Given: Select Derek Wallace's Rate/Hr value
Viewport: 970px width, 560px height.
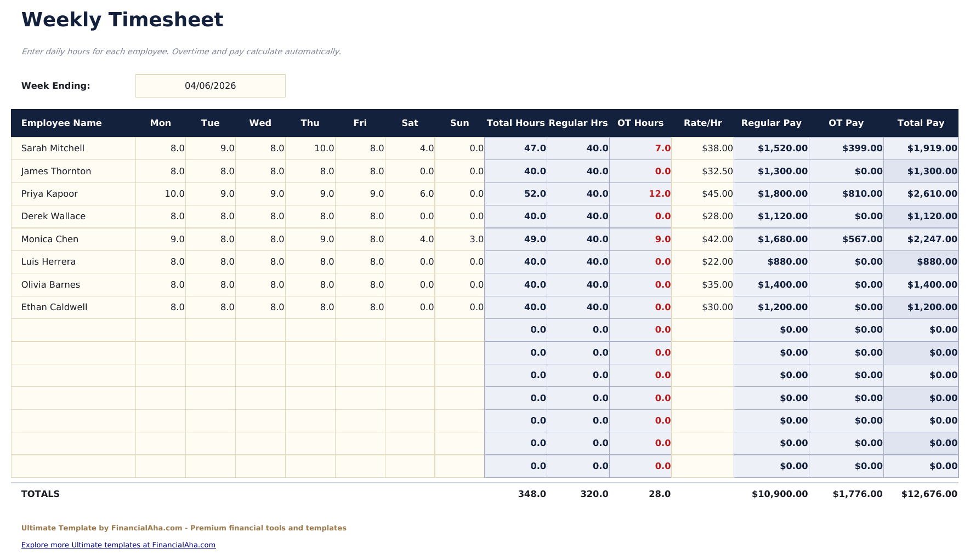Looking at the screenshot, I should tap(702, 216).
